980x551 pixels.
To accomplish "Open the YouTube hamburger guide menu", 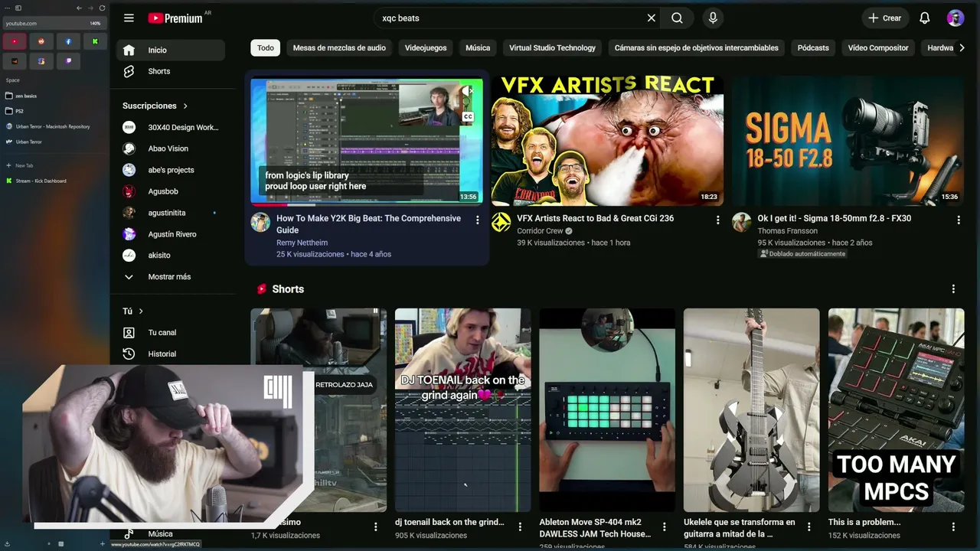I will pyautogui.click(x=129, y=18).
